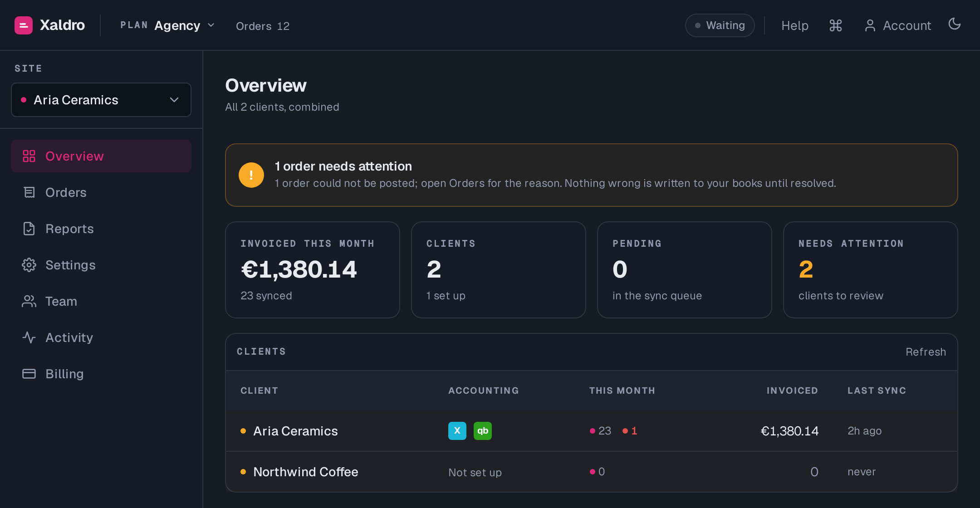Open the Account menu
This screenshot has width=980, height=508.
[897, 25]
